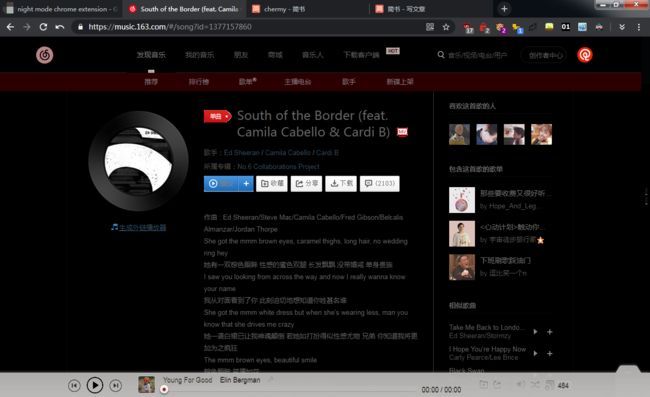650x397 pixels.
Task: Open artist link Camila Cabello
Action: tap(288, 153)
